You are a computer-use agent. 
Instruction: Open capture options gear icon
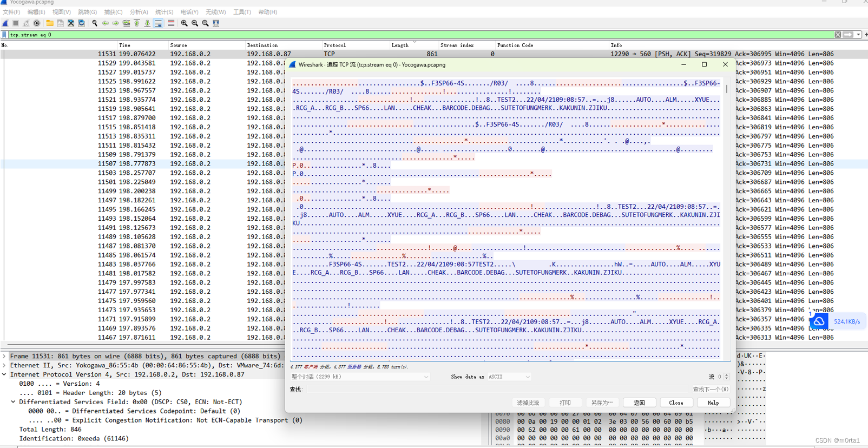pos(37,23)
